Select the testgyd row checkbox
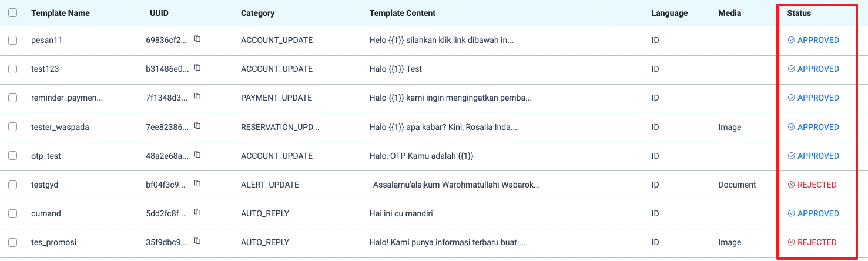The width and height of the screenshot is (868, 261). (13, 185)
